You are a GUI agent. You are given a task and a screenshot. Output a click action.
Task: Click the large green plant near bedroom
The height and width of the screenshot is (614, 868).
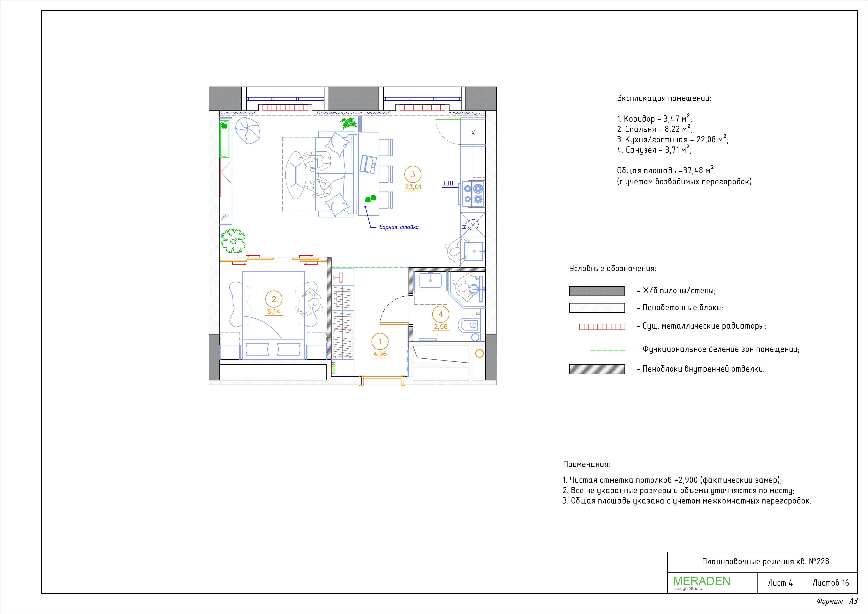233,241
